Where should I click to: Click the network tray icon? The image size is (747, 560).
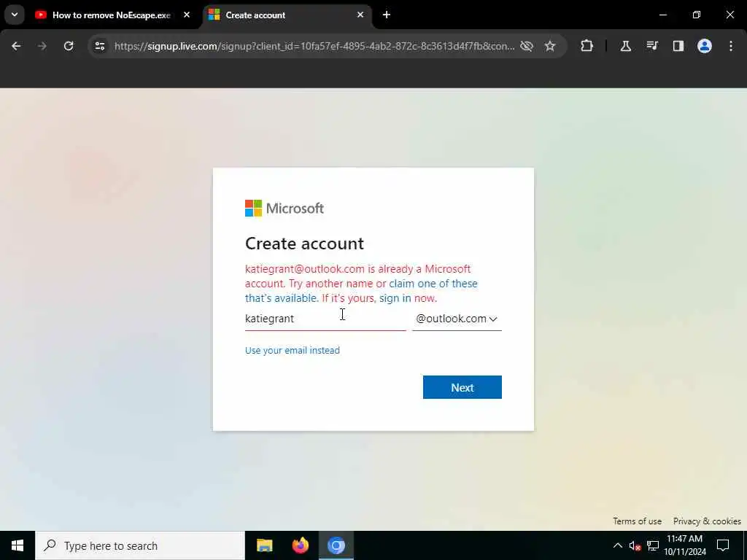tap(653, 545)
